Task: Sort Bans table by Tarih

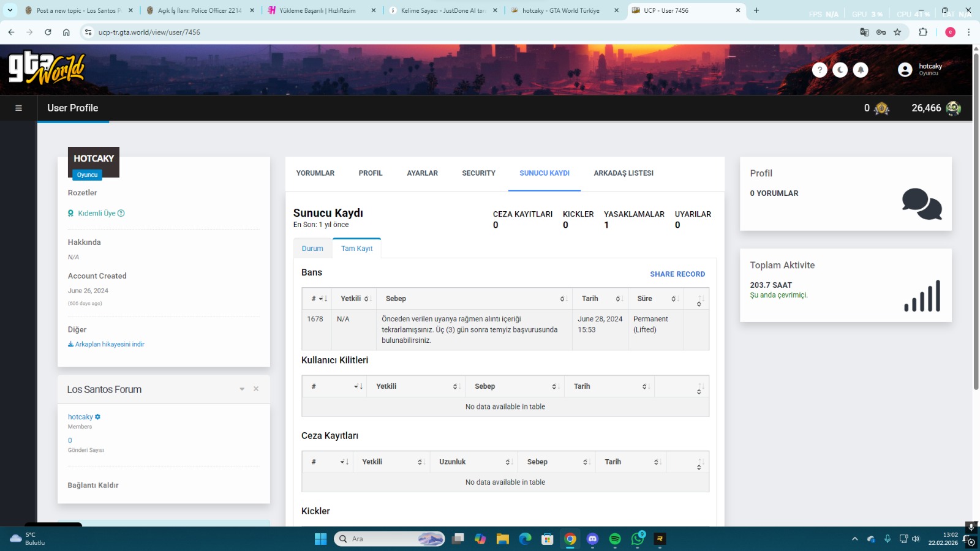Action: [x=600, y=299]
